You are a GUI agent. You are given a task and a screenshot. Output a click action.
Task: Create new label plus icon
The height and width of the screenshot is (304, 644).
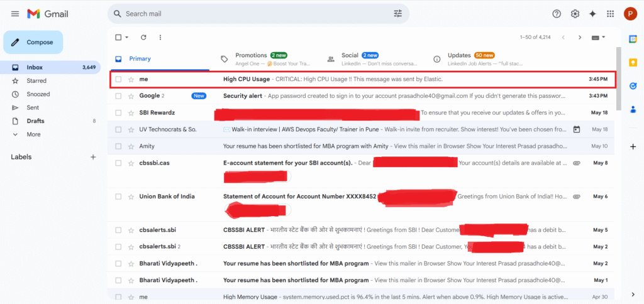coord(93,157)
